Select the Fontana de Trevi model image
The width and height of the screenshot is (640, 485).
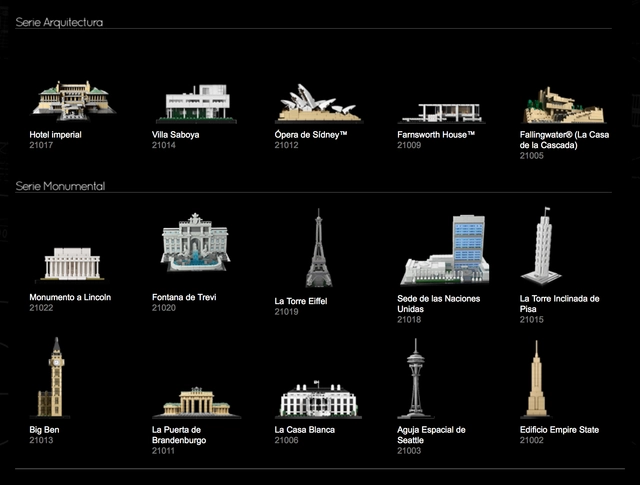click(196, 242)
